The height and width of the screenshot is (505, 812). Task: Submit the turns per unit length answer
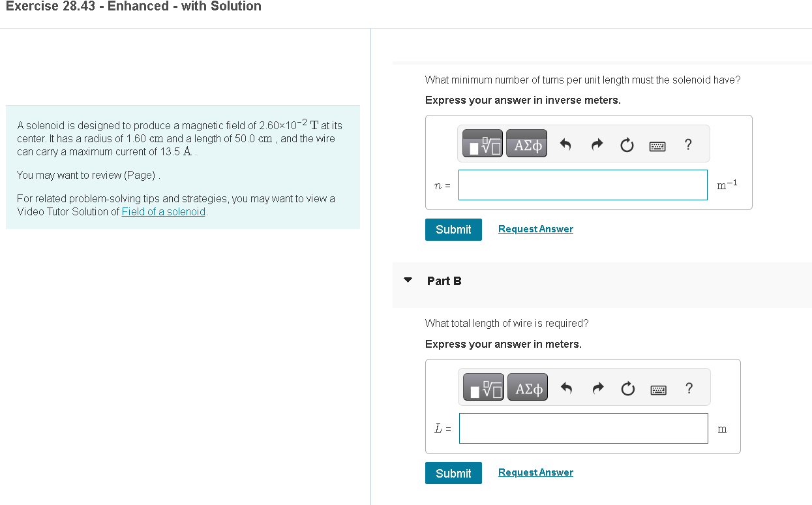click(x=453, y=229)
